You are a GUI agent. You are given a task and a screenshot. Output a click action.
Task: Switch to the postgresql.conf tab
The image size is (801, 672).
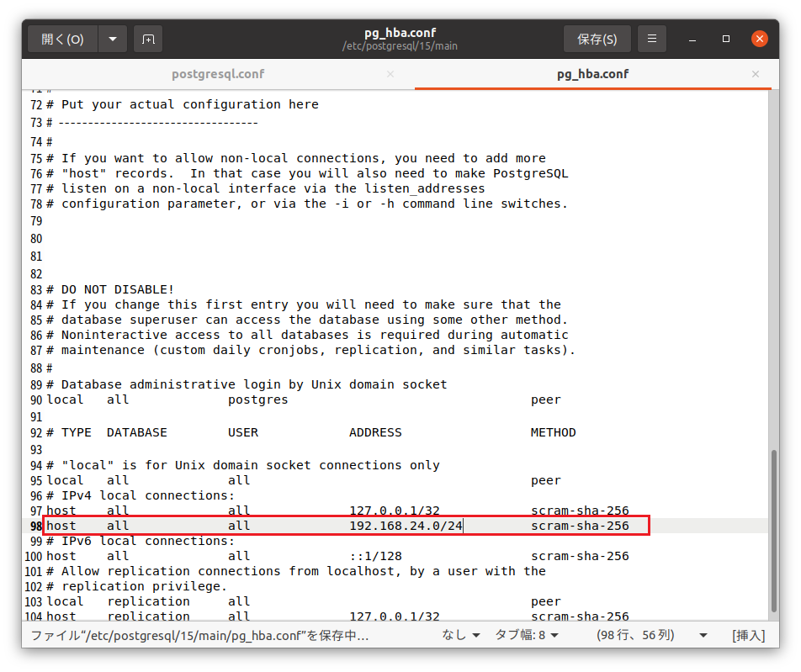point(218,74)
